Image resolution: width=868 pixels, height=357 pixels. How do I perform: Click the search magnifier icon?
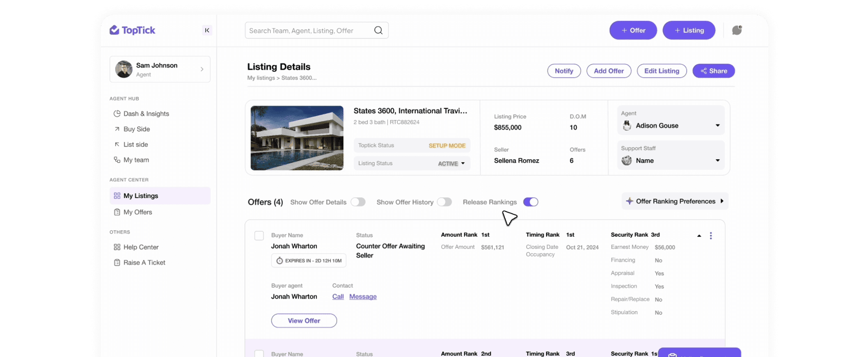378,30
